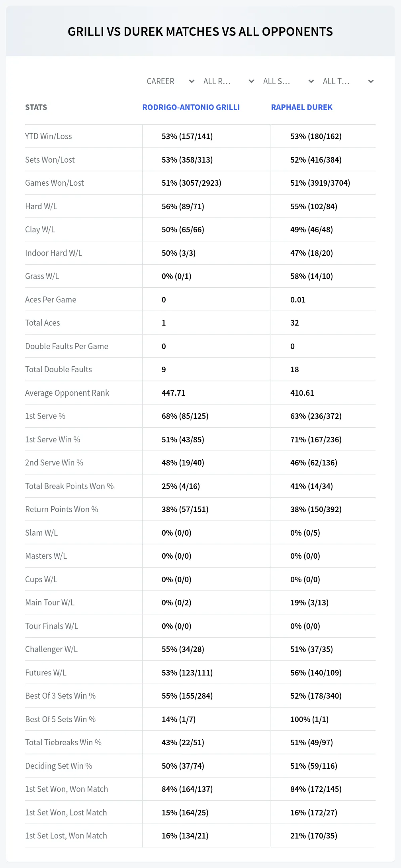Click the STATS column header
Screen dimensions: 401x868
tap(36, 107)
